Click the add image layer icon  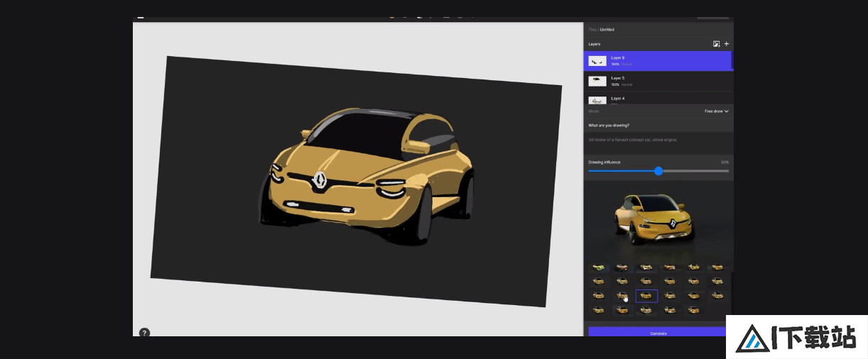[x=716, y=44]
